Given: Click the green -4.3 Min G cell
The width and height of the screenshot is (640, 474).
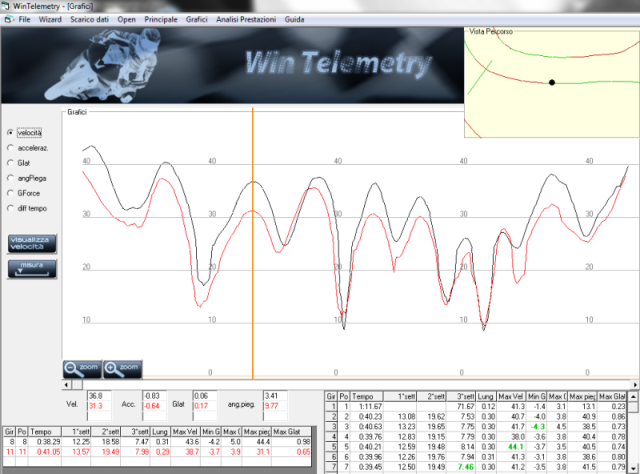Looking at the screenshot, I should 536,427.
